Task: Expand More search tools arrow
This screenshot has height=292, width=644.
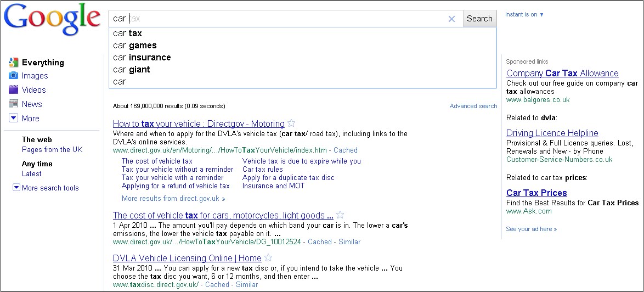Action: point(16,188)
